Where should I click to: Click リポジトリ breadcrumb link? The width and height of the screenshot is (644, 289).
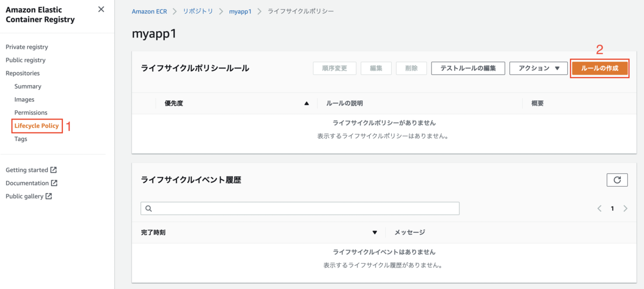(x=197, y=11)
